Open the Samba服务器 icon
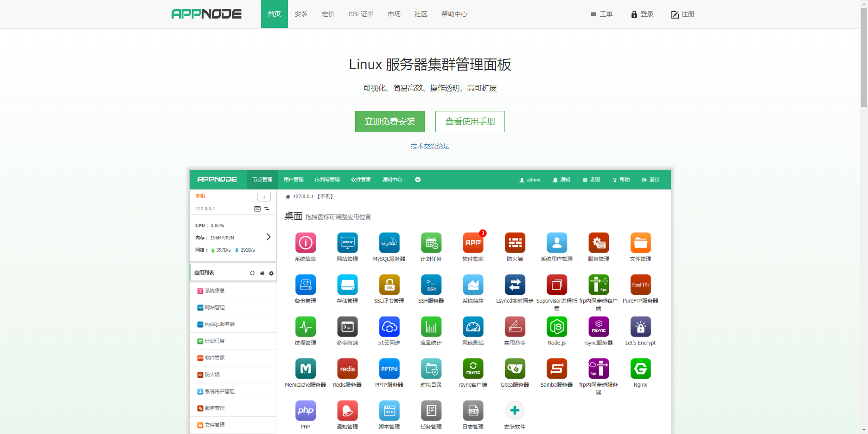Screen dimensions: 868x434 click(557, 369)
